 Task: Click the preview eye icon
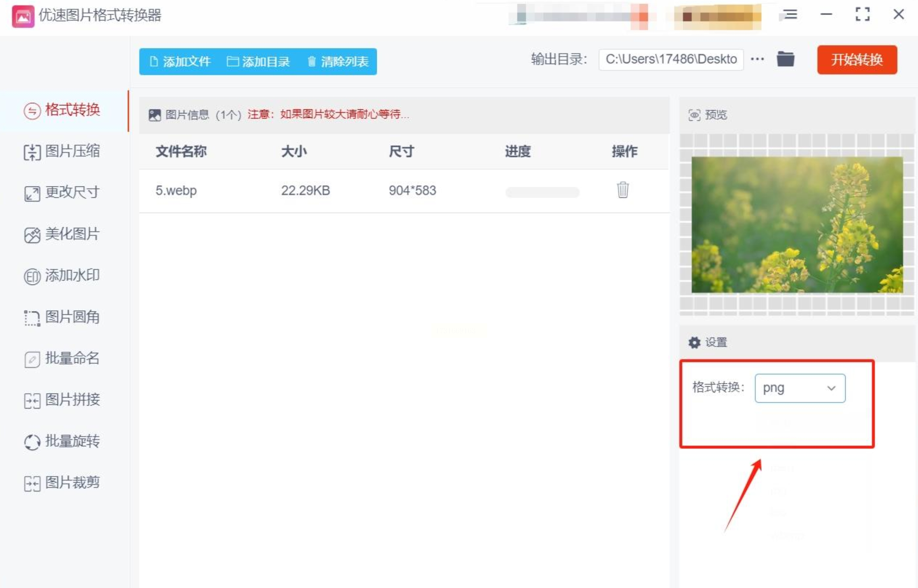(694, 115)
